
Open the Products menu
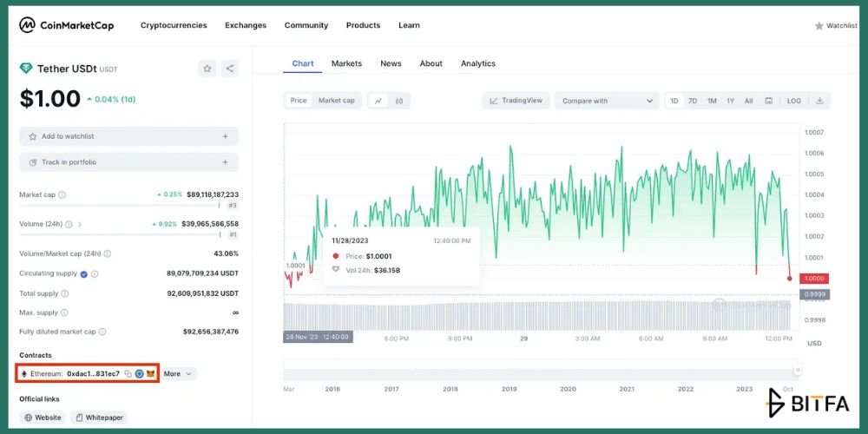click(x=363, y=25)
